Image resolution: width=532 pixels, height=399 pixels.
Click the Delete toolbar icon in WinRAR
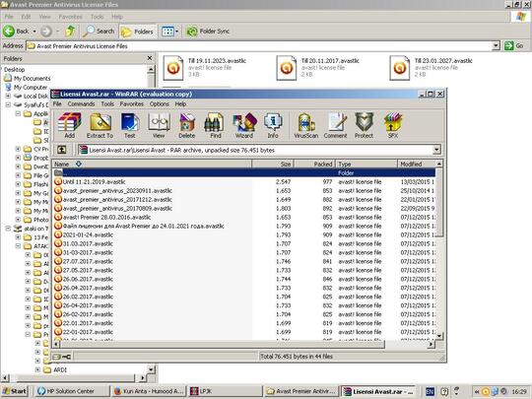coord(186,125)
